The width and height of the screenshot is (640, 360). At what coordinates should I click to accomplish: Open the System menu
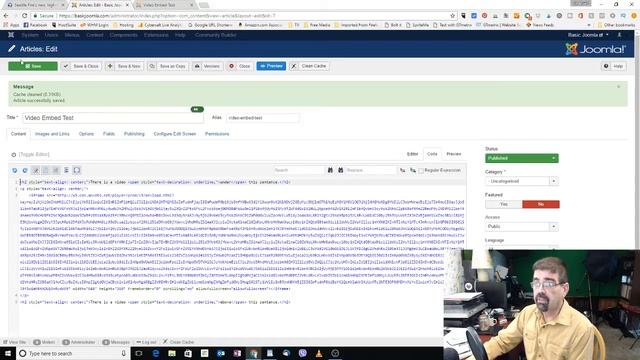pyautogui.click(x=30, y=35)
